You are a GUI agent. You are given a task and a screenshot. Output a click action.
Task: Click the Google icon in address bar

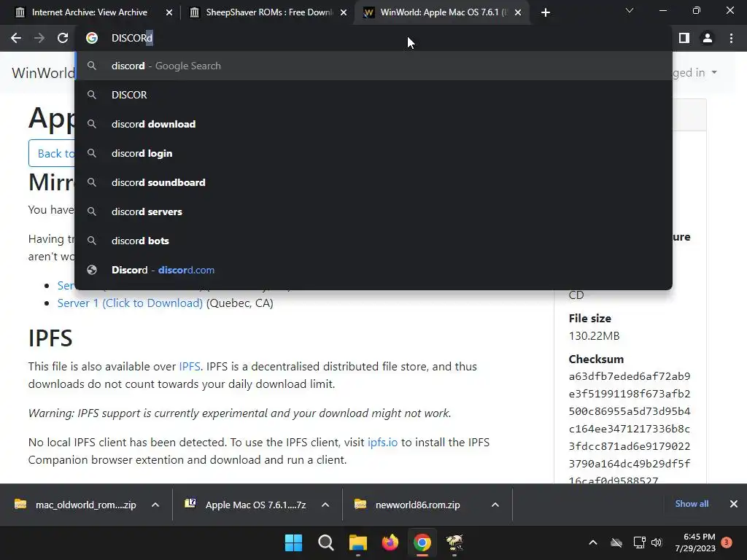92,38
